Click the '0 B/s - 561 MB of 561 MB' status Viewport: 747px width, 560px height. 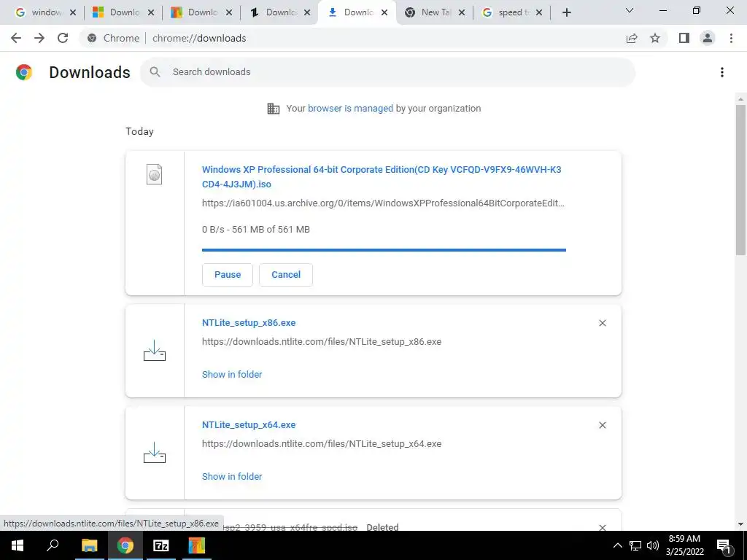tap(256, 230)
